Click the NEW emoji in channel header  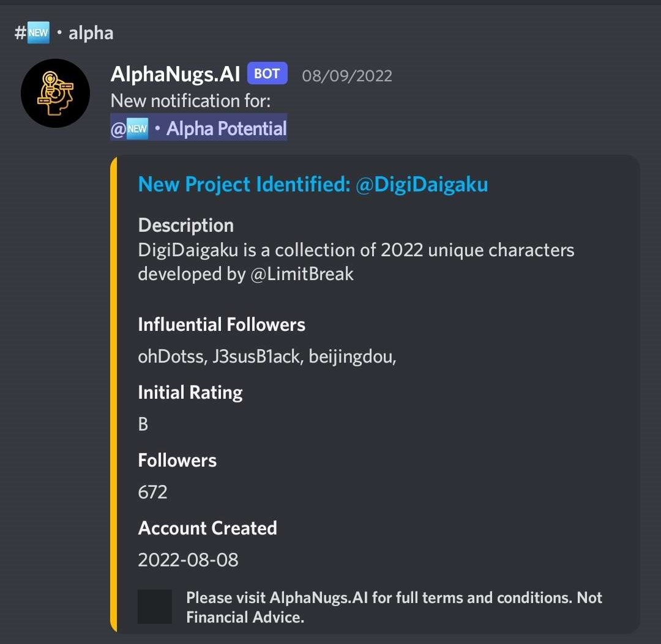click(38, 32)
